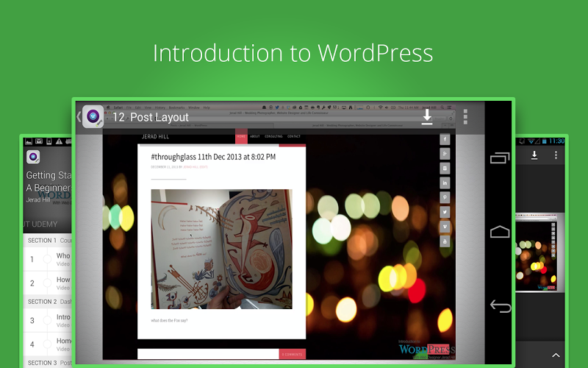Click the Facebook icon on Jerad Hill site
Viewport: 588px width, 368px height.
coord(445,139)
